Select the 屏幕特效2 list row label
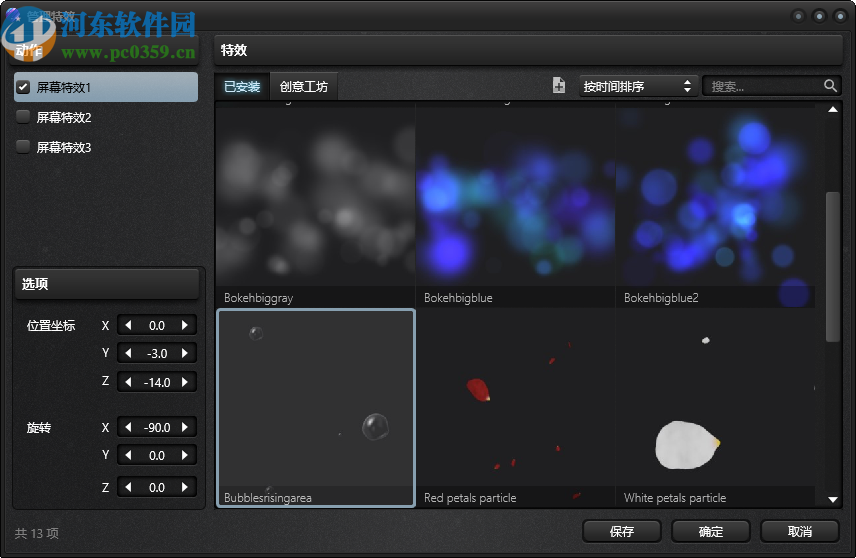 64,117
